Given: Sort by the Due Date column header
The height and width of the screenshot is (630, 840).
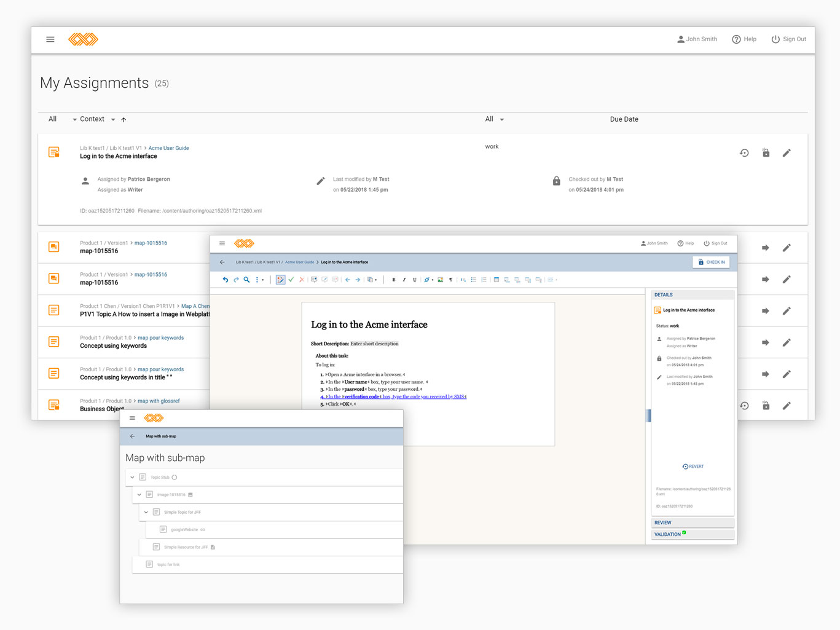Looking at the screenshot, I should point(624,119).
